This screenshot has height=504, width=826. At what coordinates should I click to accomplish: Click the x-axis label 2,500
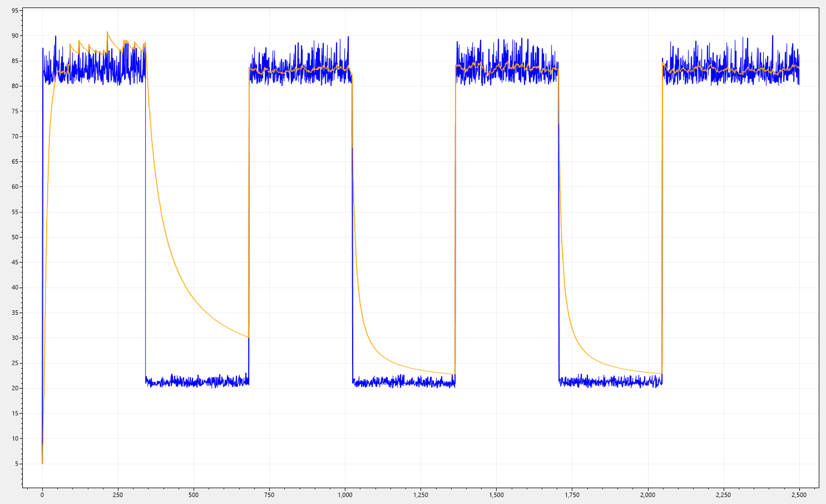pyautogui.click(x=799, y=495)
